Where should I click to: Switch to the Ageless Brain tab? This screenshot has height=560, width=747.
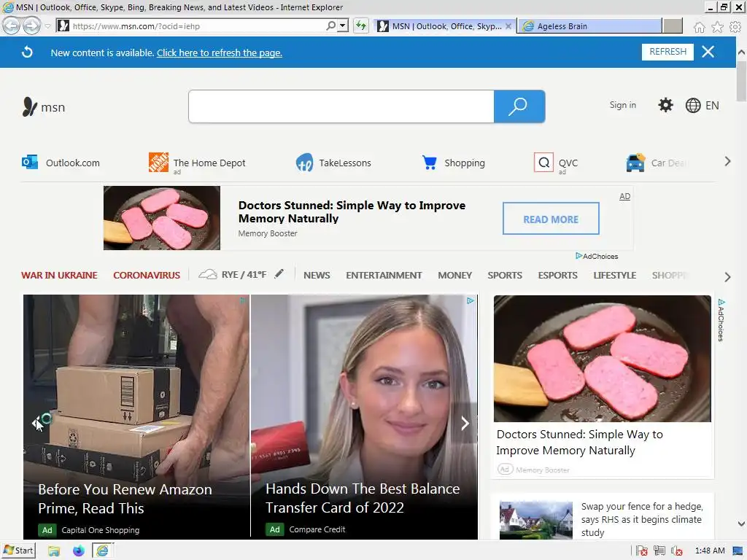point(589,26)
